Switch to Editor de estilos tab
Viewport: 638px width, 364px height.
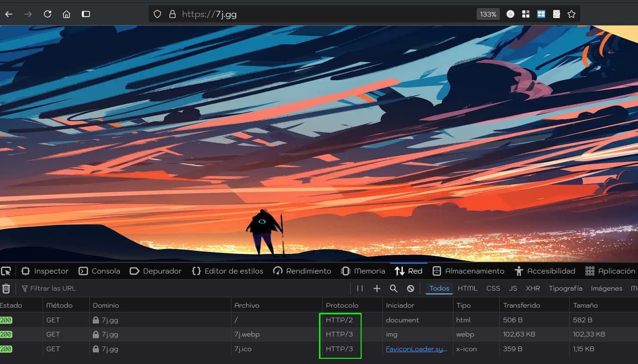228,271
